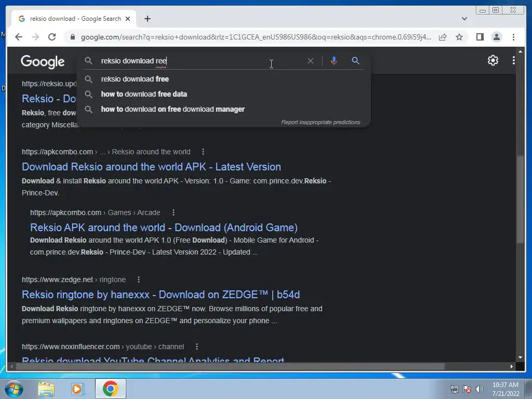Screen dimensions: 532x399
Task: Open Download Reksio around the world APK result
Action: pyautogui.click(x=151, y=167)
